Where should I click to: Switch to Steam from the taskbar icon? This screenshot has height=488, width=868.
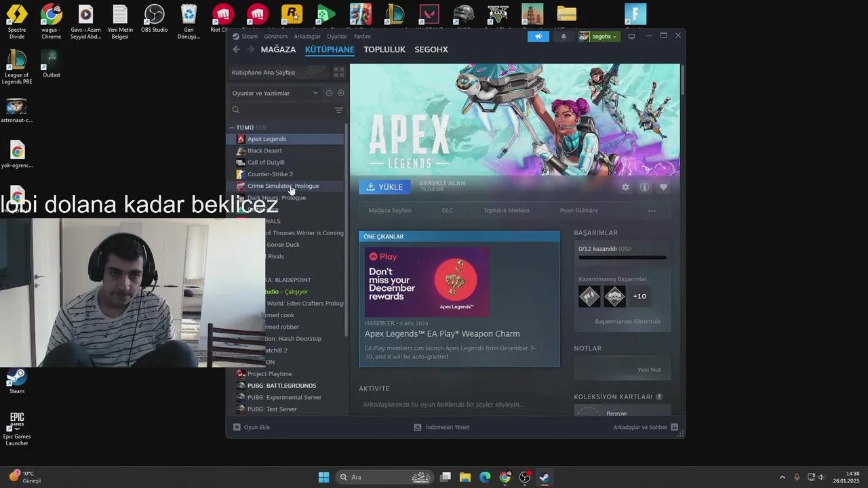545,477
